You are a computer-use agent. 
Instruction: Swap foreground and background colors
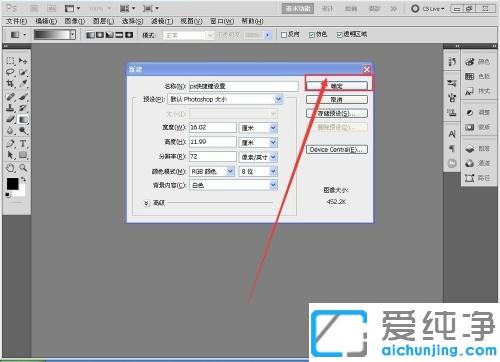(23, 179)
